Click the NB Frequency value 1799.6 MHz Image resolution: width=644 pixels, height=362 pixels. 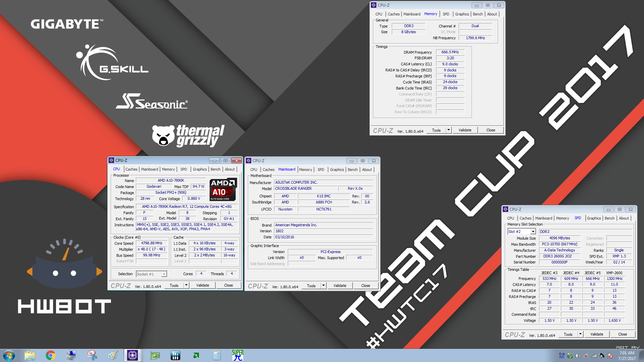[x=475, y=38]
